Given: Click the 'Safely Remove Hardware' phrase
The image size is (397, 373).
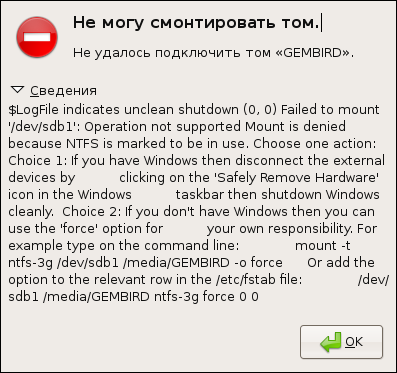Looking at the screenshot, I should tap(298, 178).
